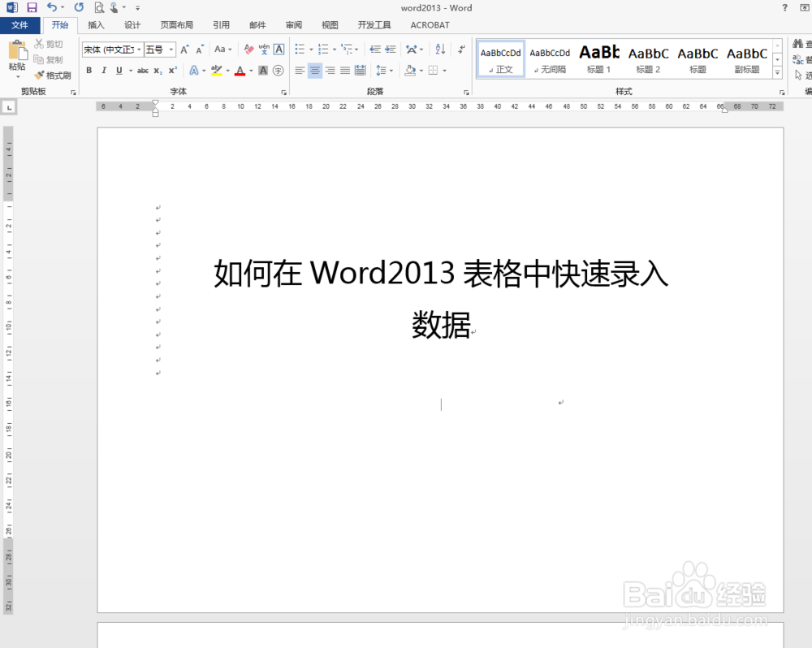
Task: Increase paragraph indent
Action: point(391,50)
